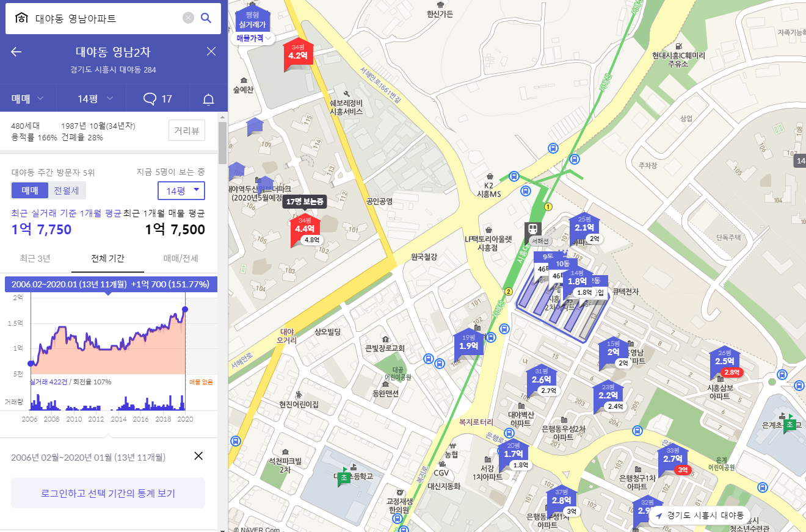
Task: Click the green 초 school flag near 은계초
Action: point(790,425)
